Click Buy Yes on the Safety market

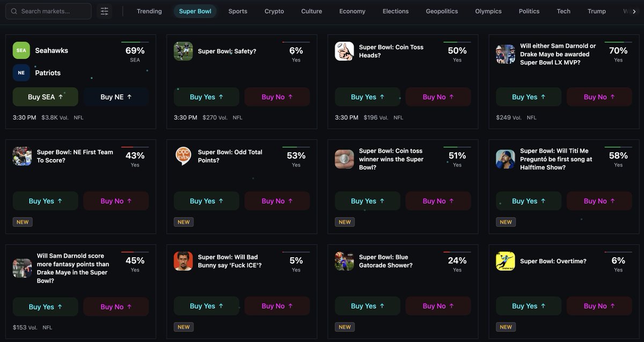click(206, 96)
